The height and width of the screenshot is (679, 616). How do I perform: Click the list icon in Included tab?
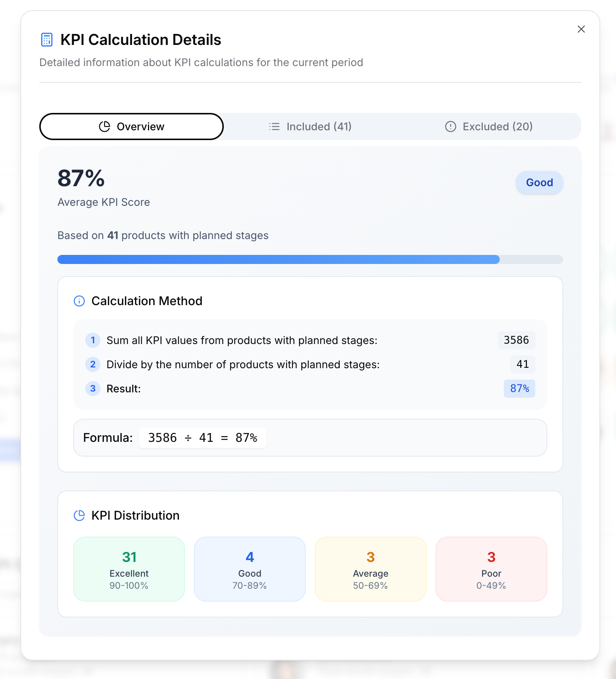[x=274, y=127]
